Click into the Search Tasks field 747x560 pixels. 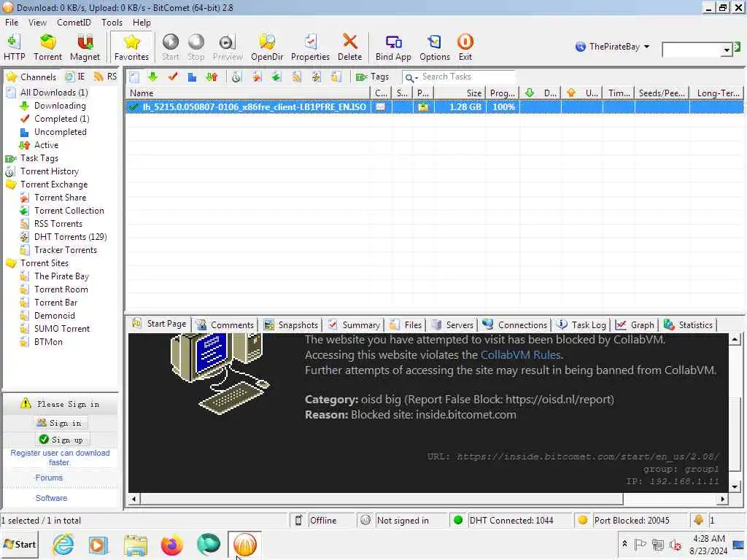click(x=467, y=77)
